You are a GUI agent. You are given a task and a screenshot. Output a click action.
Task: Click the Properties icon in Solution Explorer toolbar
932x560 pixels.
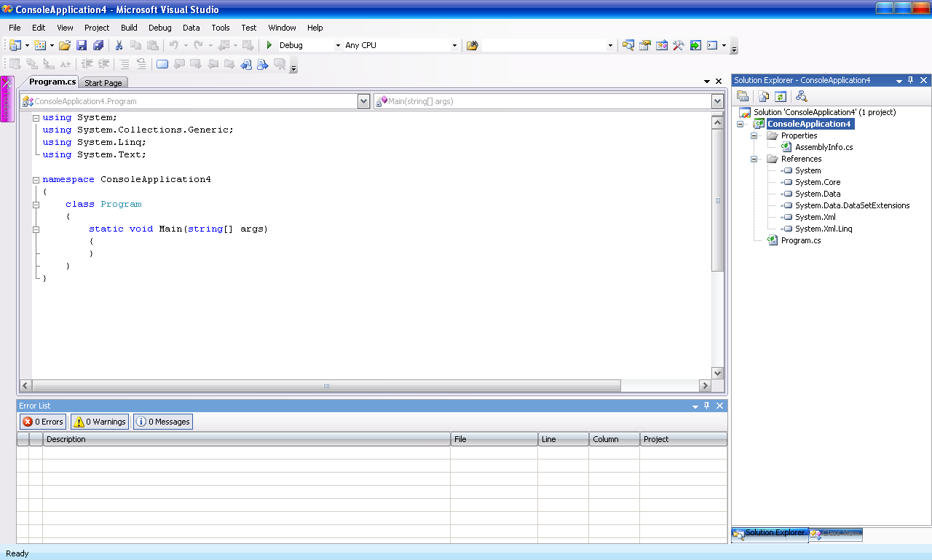[x=743, y=96]
